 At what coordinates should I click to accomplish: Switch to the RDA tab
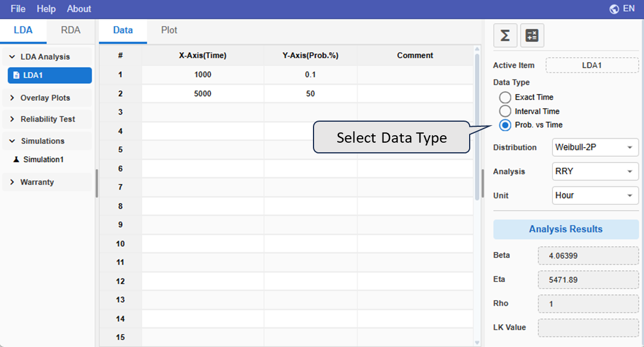tap(71, 31)
